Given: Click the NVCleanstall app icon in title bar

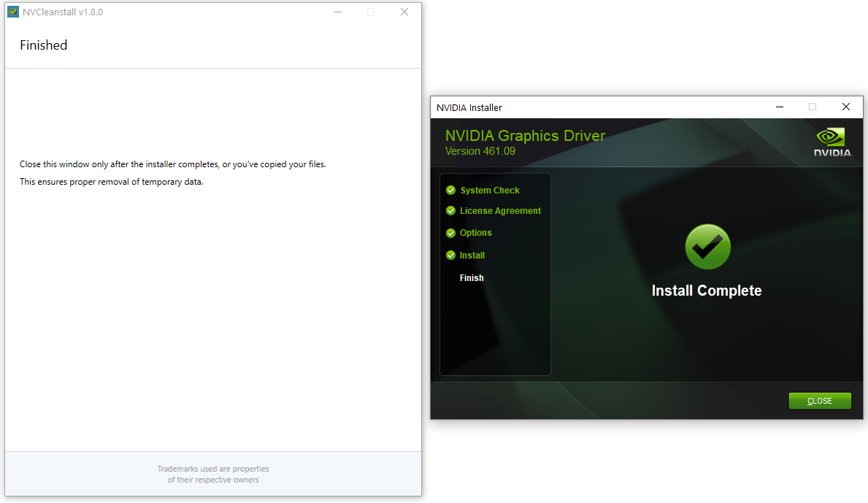Looking at the screenshot, I should coord(13,12).
